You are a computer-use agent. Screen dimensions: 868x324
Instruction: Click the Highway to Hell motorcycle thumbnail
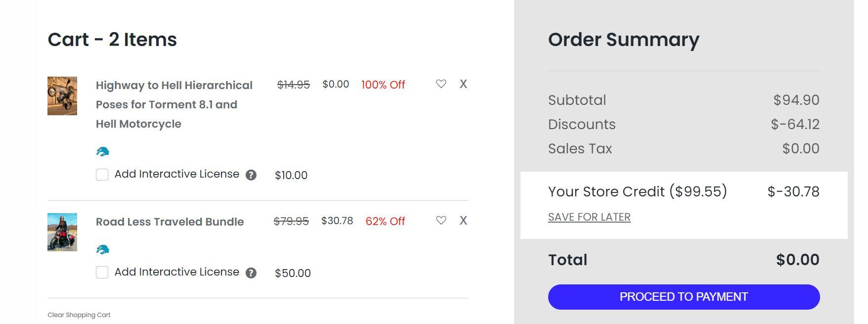coord(62,96)
